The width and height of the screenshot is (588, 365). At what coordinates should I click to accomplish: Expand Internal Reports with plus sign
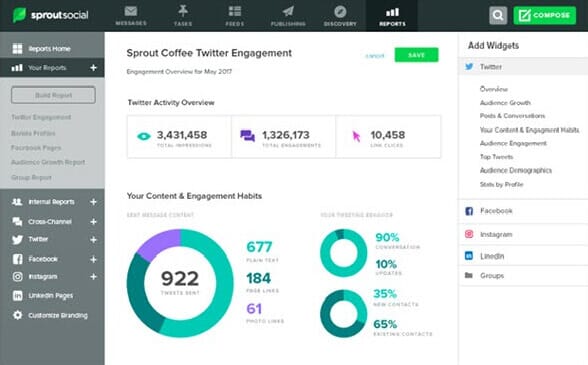(93, 202)
